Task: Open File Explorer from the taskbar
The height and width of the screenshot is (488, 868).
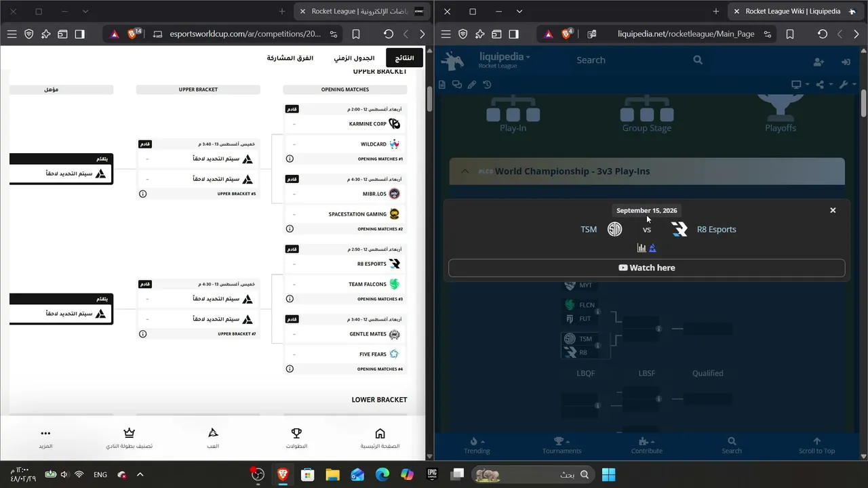Action: pyautogui.click(x=332, y=474)
